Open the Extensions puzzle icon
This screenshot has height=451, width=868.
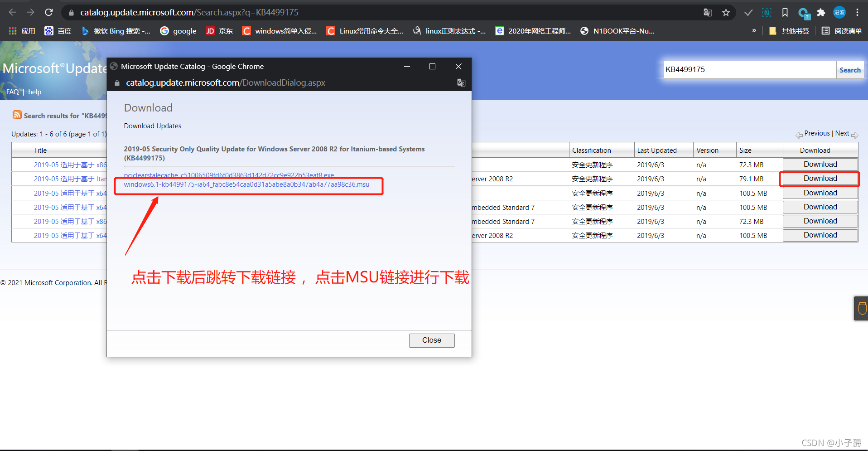[821, 13]
